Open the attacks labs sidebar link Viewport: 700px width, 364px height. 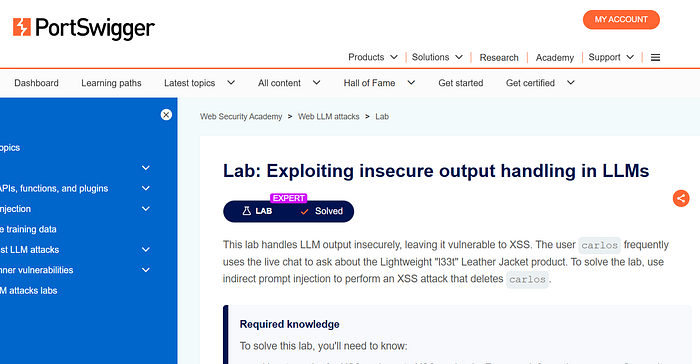coord(29,291)
